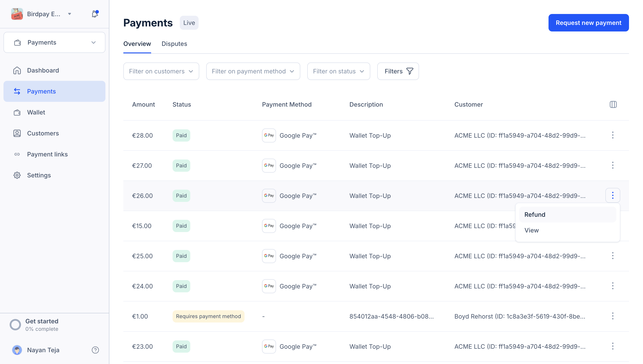Click the help question mark icon
Viewport: 643px width, 364px height.
pyautogui.click(x=95, y=350)
